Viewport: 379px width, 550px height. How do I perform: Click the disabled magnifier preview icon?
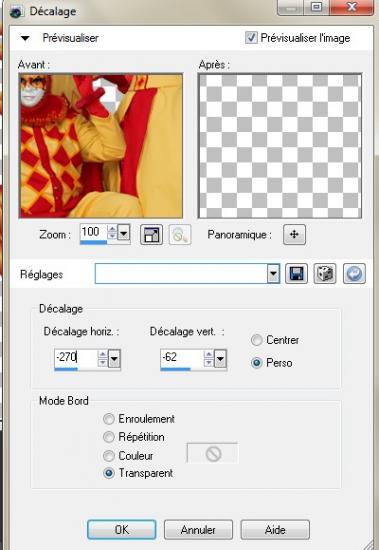coord(180,234)
